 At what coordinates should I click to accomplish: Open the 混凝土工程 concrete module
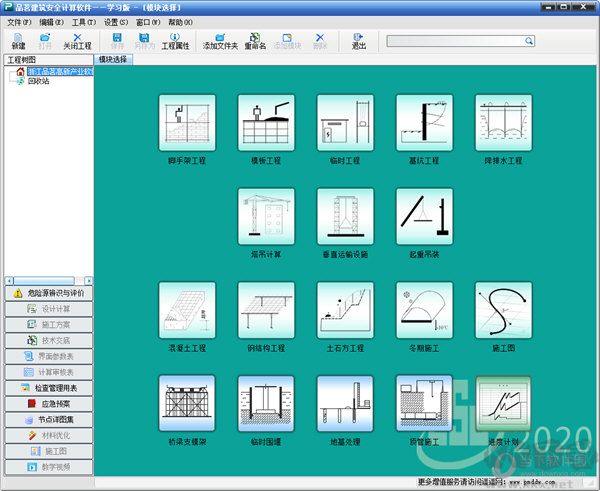coord(187,310)
